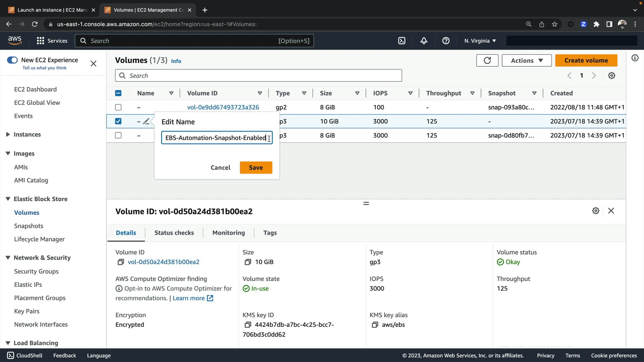Uncheck the selected 10 GiB volume row
Screen dimensions: 644x362
click(x=118, y=121)
